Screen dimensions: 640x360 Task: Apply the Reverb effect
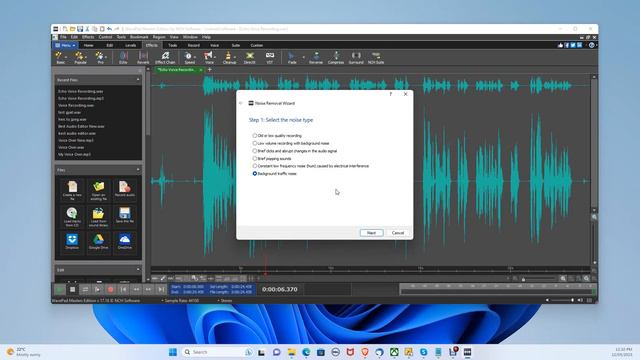(x=143, y=58)
